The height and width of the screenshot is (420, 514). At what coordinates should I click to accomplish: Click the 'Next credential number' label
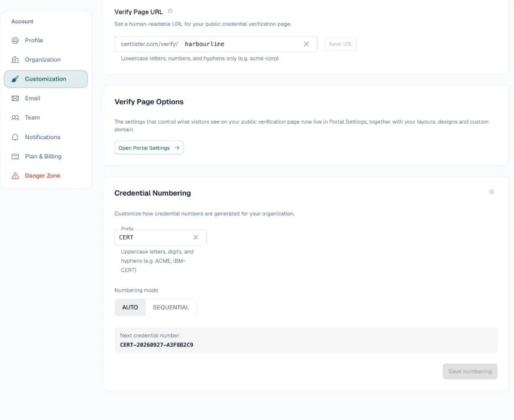(x=149, y=335)
